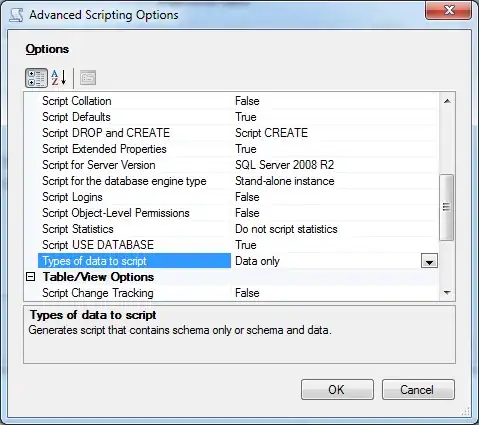
Task: Click the vertical scrollbar thumb
Action: (x=447, y=207)
